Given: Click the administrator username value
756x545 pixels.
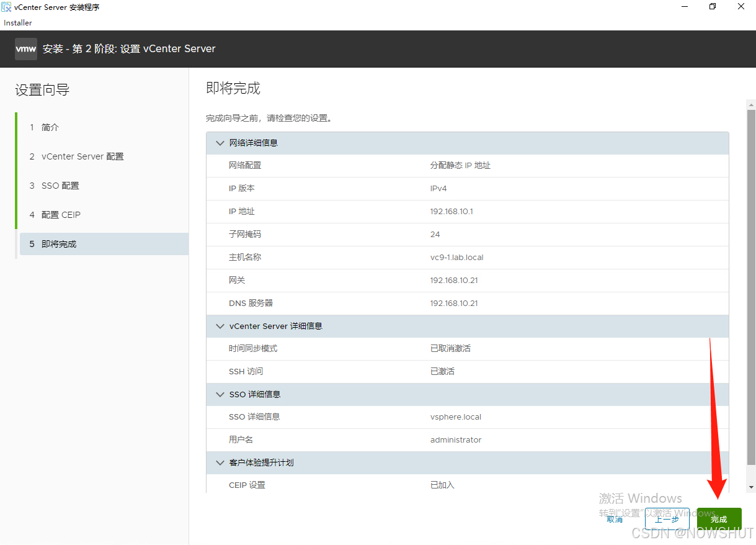Looking at the screenshot, I should tap(456, 440).
